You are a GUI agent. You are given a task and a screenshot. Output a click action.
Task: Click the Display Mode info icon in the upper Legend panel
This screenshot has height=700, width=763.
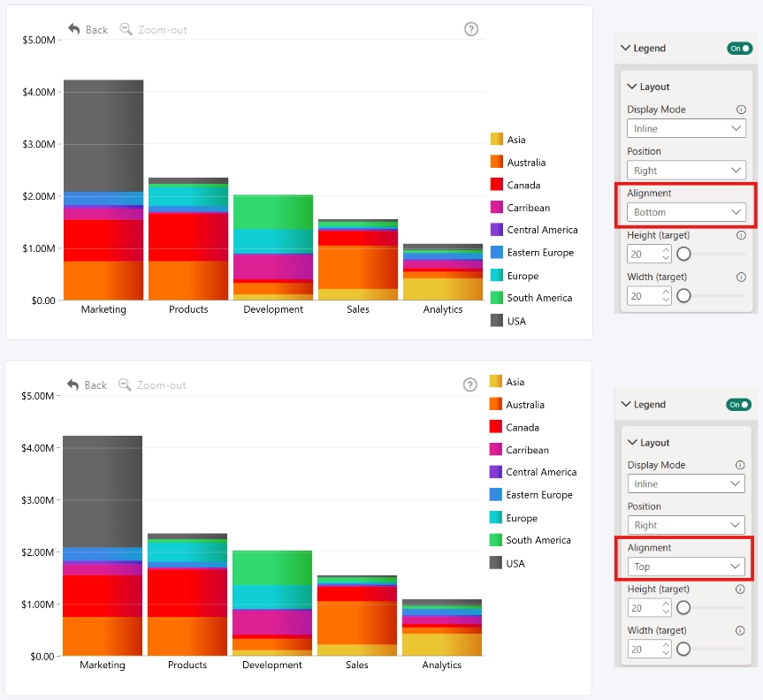[x=741, y=110]
